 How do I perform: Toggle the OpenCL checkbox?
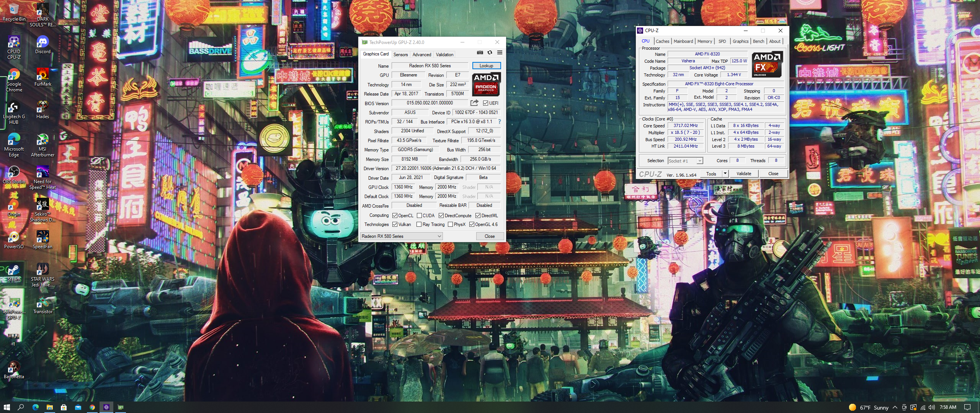tap(395, 216)
